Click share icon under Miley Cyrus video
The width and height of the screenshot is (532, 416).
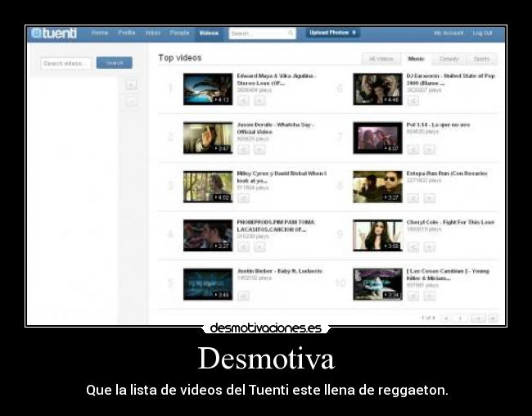(x=243, y=198)
